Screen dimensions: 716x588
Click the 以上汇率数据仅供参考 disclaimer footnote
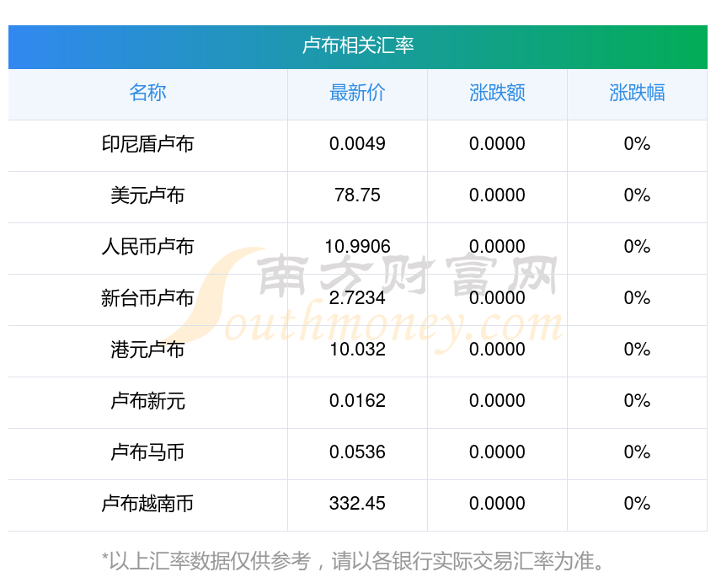point(352,562)
